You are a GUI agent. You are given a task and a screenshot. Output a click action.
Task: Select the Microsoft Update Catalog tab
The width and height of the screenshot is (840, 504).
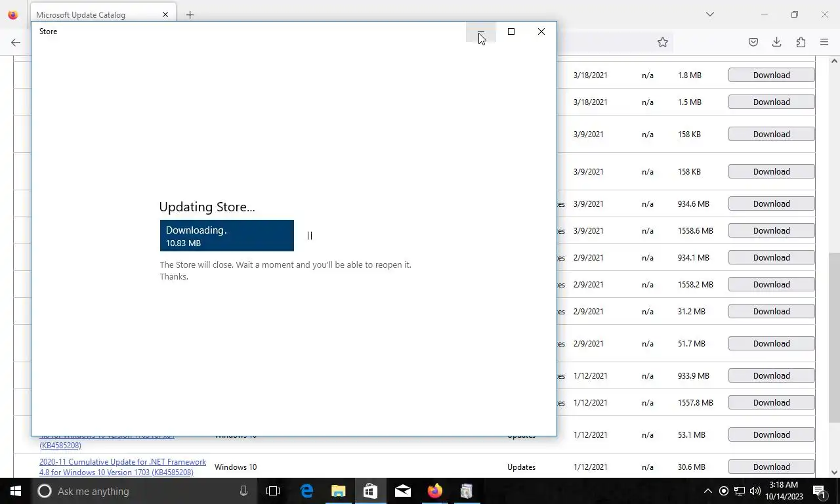tap(103, 14)
